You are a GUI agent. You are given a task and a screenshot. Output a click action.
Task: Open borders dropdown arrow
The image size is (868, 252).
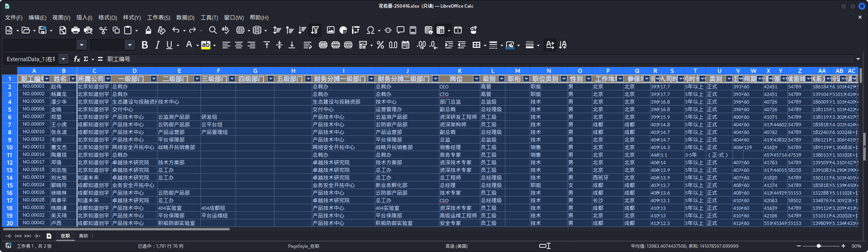tap(485, 45)
